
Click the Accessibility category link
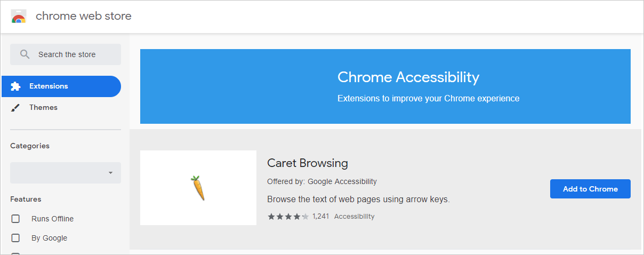click(x=354, y=217)
